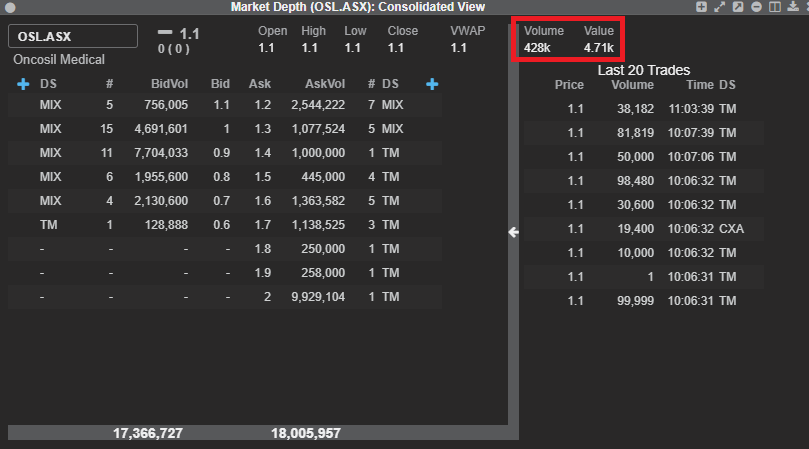Click the Market Depth window title

[358, 7]
